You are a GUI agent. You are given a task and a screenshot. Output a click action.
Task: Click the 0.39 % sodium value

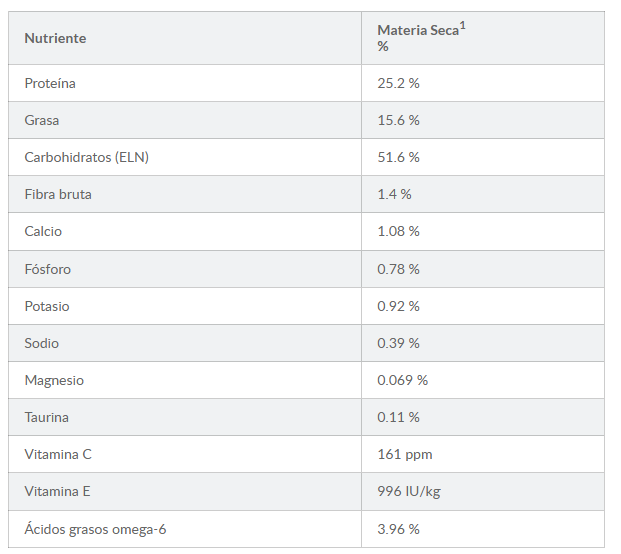398,343
